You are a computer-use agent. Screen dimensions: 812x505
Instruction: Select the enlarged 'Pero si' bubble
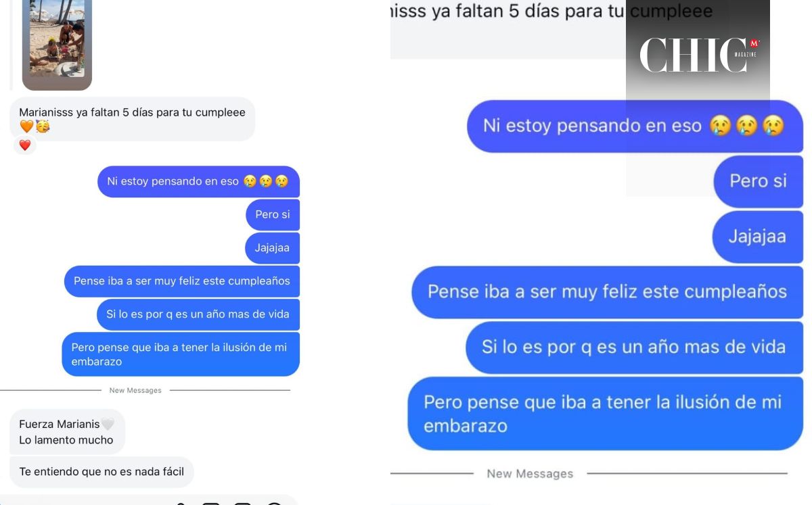tap(759, 181)
